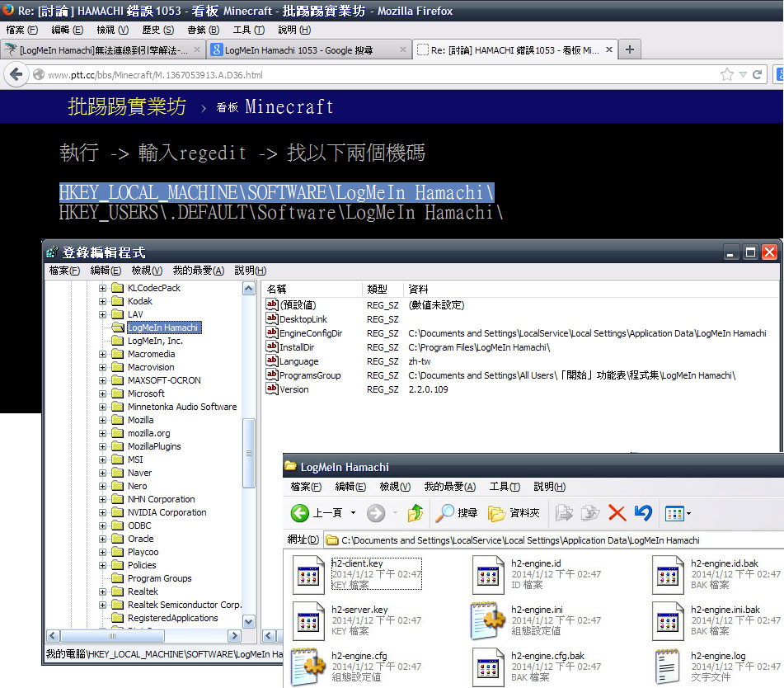Toggle the Folders pane in explorer

514,513
